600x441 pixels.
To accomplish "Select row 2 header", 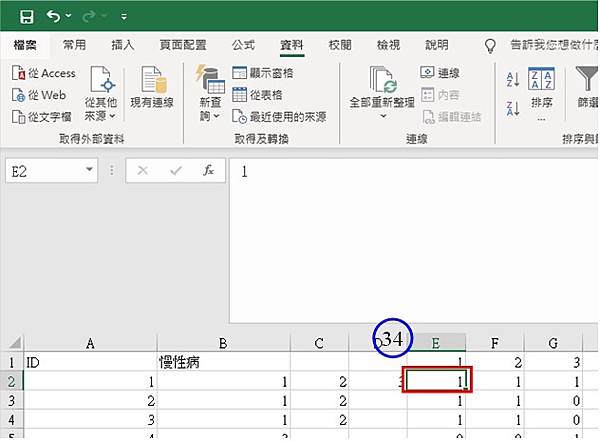I will pos(12,381).
